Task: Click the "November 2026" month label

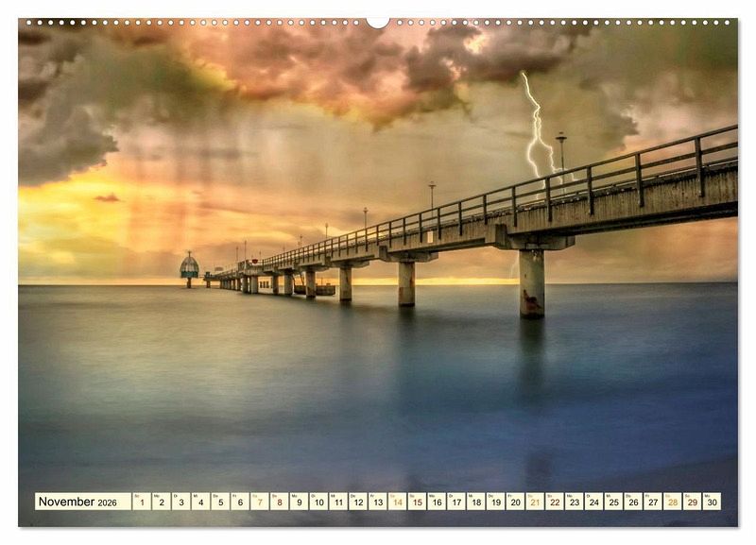Action: (x=77, y=502)
